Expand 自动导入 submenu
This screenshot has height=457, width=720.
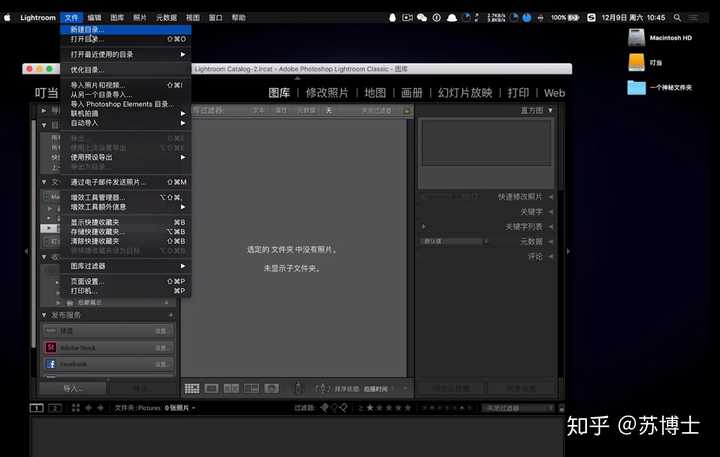[183, 123]
